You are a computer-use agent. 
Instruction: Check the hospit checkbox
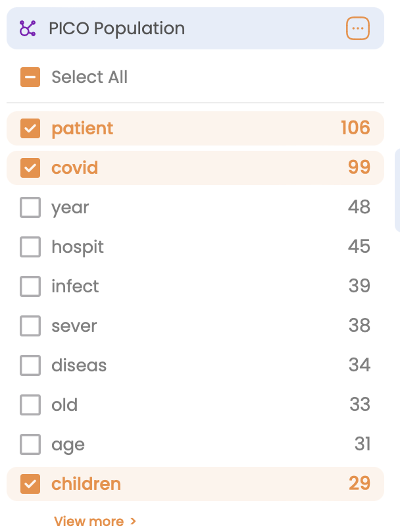pyautogui.click(x=30, y=247)
